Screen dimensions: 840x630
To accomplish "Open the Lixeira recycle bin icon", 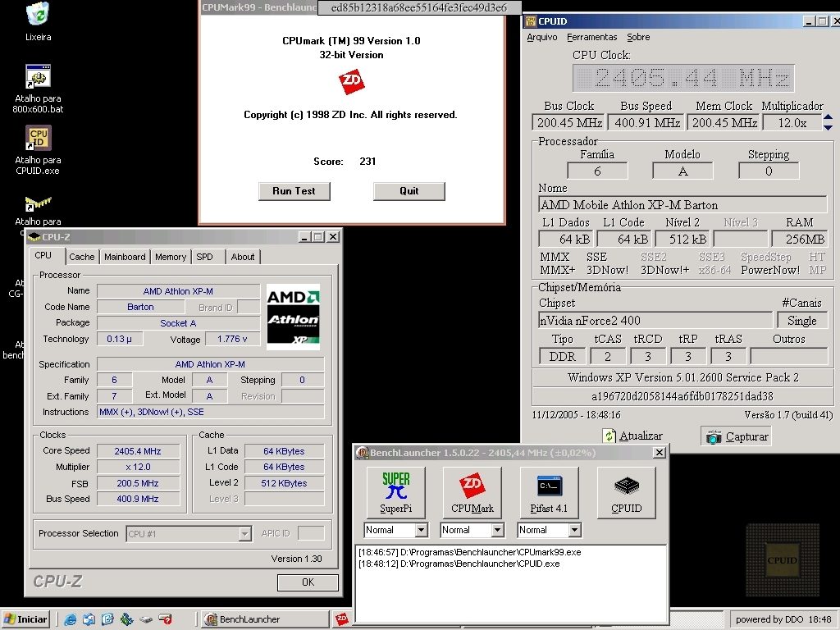I will click(38, 14).
